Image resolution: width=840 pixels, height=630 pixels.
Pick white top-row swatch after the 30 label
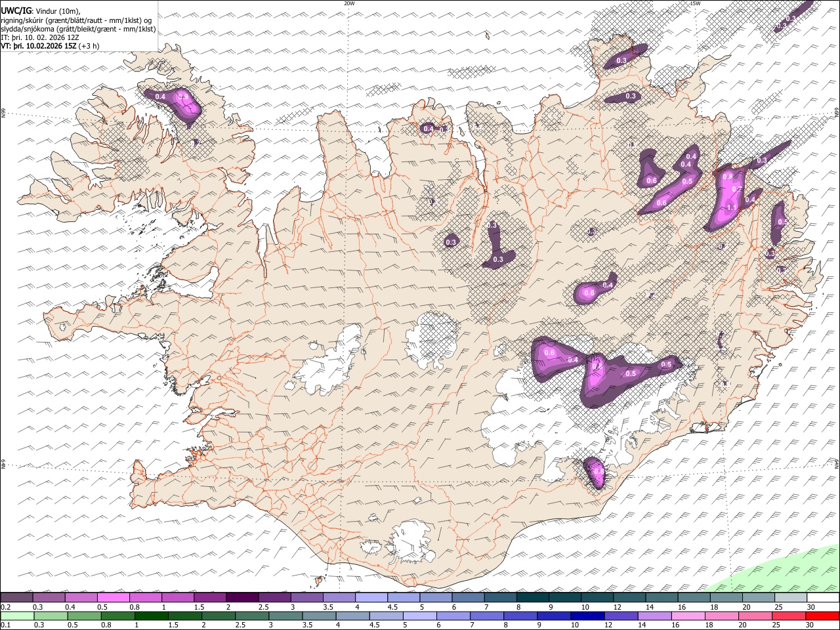tap(823, 597)
